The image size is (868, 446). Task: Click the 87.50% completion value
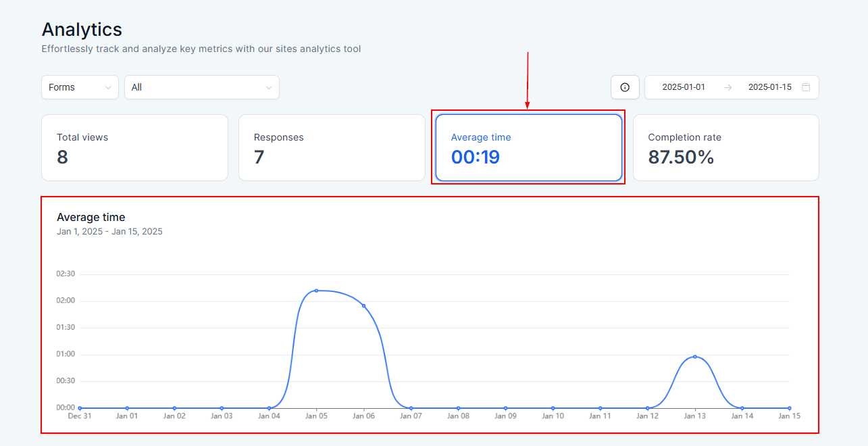coord(681,157)
